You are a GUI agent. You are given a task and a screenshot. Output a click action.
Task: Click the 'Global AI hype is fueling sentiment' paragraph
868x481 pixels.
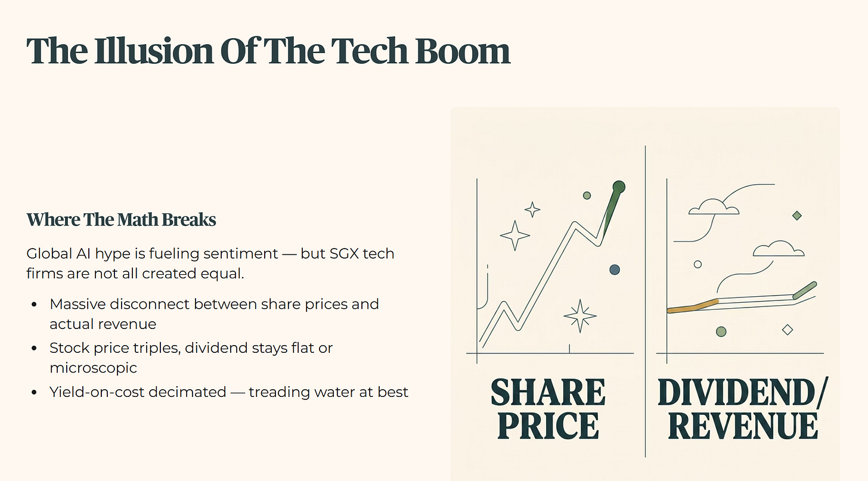[x=210, y=263]
